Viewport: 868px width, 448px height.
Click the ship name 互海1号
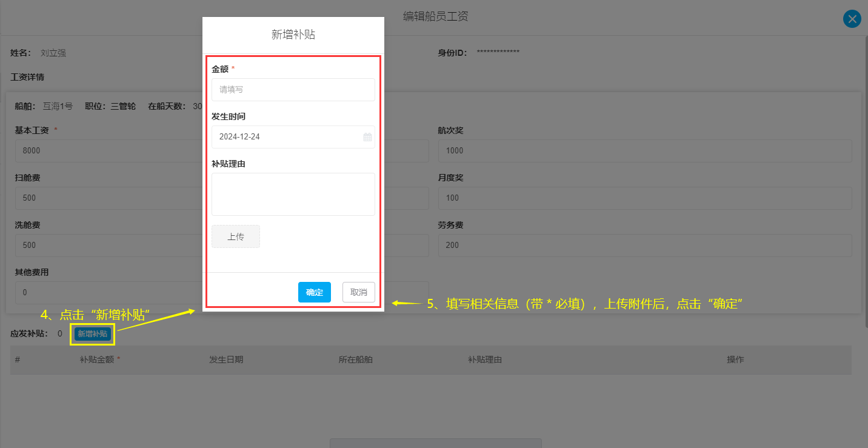(58, 106)
